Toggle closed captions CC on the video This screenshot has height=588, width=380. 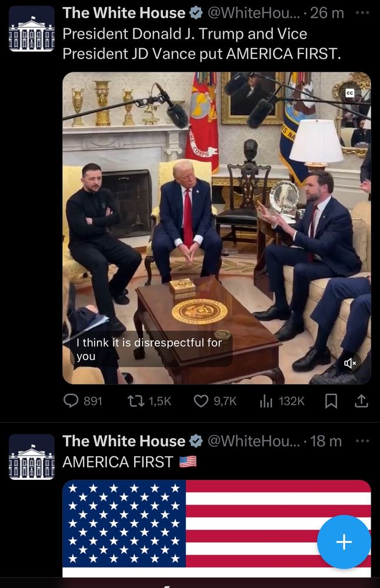(x=349, y=93)
